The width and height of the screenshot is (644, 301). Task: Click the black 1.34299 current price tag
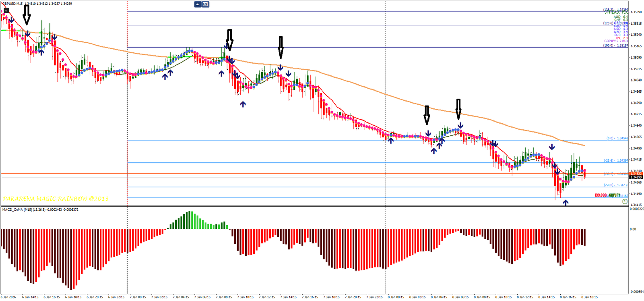pyautogui.click(x=636, y=177)
